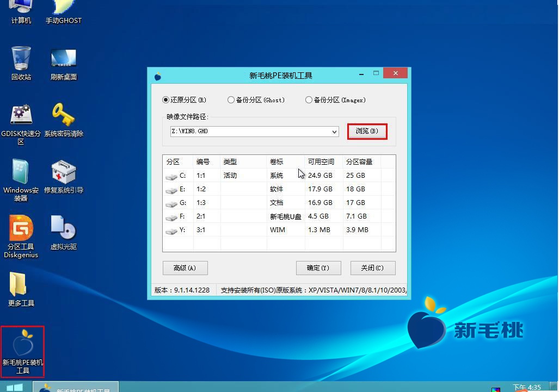Click the supported systems status bar text

314,290
